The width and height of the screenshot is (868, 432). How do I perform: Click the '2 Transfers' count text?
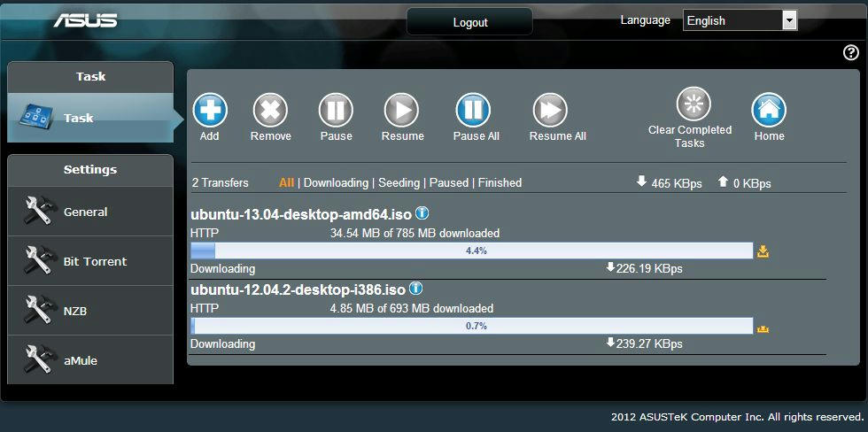(221, 182)
